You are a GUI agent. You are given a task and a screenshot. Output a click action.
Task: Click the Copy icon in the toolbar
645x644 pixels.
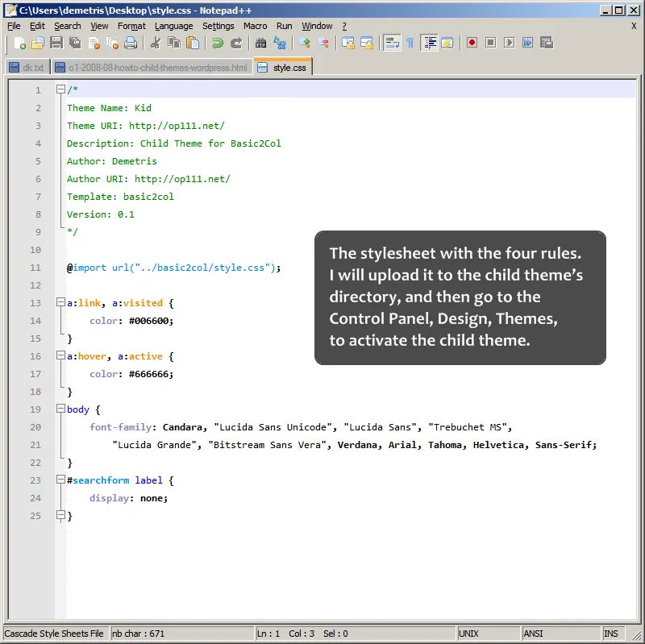click(174, 43)
